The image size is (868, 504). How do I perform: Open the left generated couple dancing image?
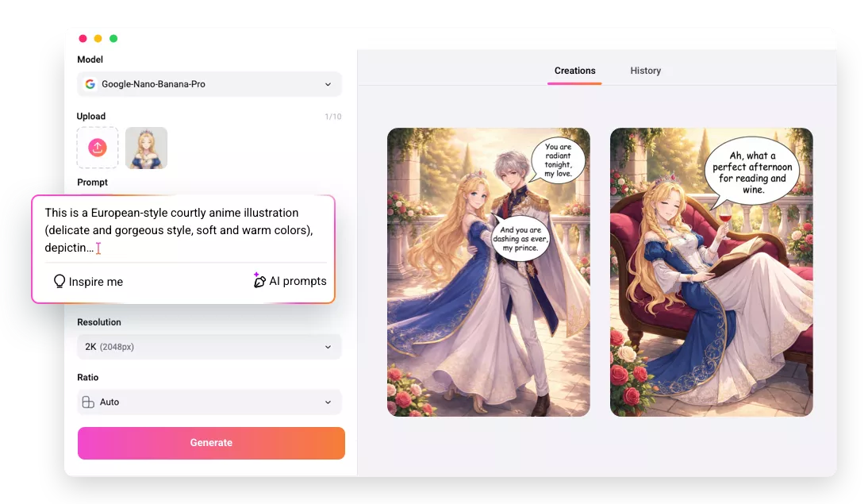(488, 271)
